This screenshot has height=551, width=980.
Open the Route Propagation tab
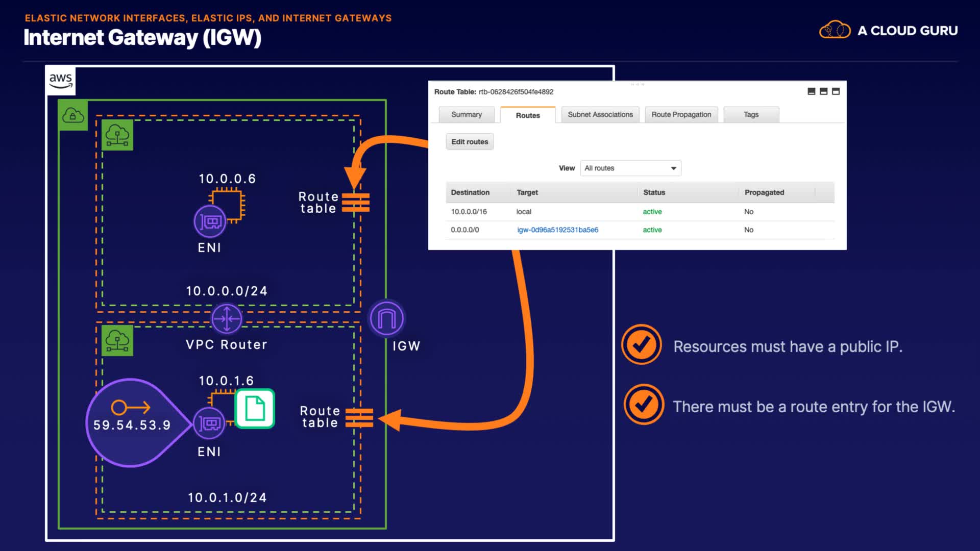pyautogui.click(x=681, y=115)
